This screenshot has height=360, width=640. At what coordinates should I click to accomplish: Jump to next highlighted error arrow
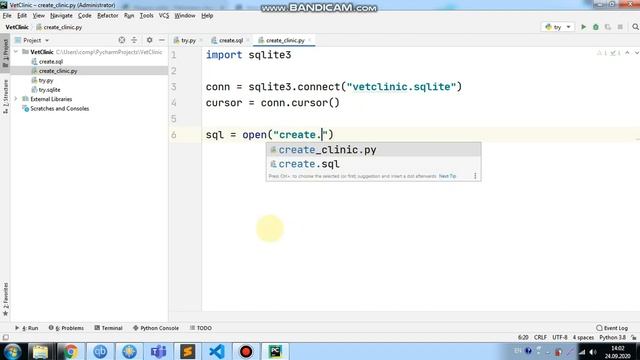coord(636,53)
